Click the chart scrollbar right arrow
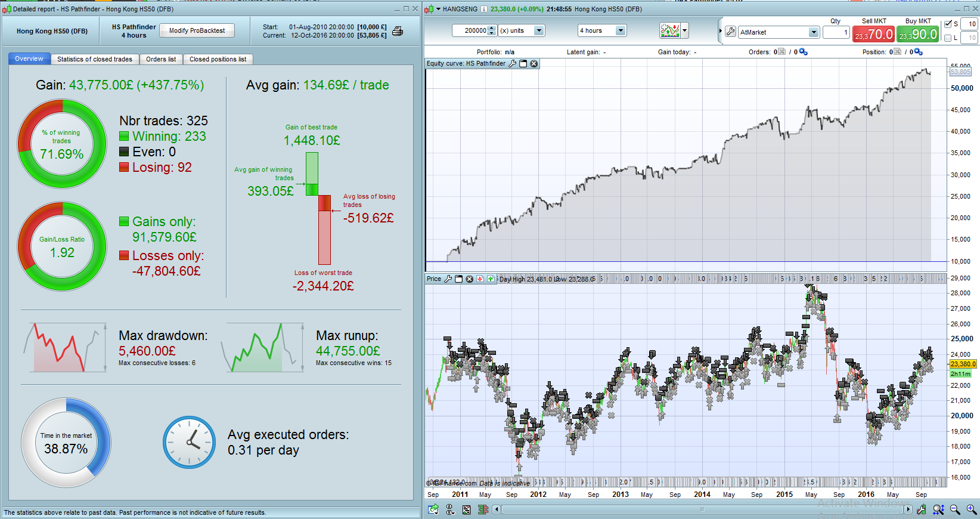Screen dimensions: 980x519 pyautogui.click(x=908, y=509)
